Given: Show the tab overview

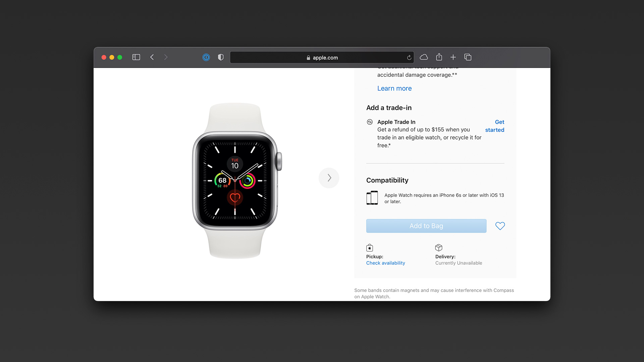Looking at the screenshot, I should coord(468,57).
